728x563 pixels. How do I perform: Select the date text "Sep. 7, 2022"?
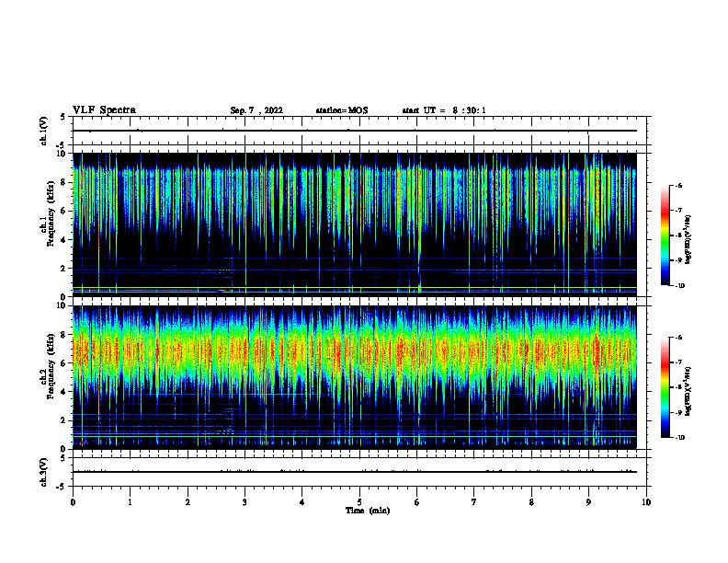pyautogui.click(x=256, y=110)
